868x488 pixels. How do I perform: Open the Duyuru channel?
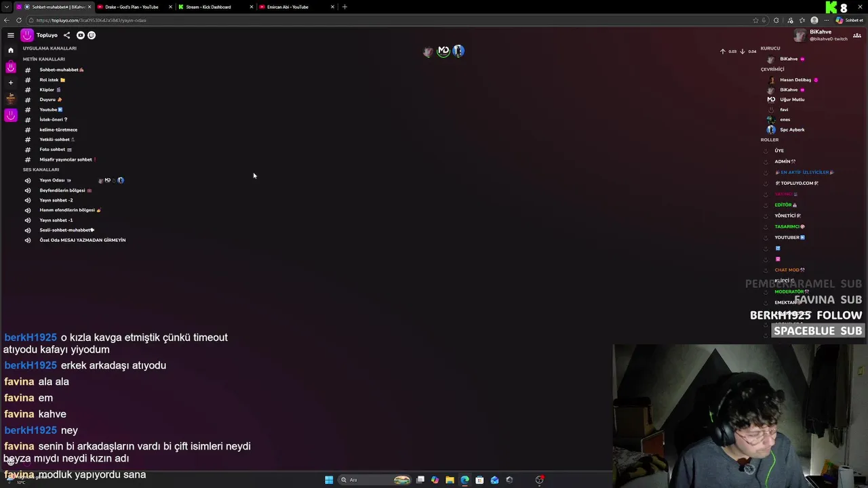[x=51, y=100]
